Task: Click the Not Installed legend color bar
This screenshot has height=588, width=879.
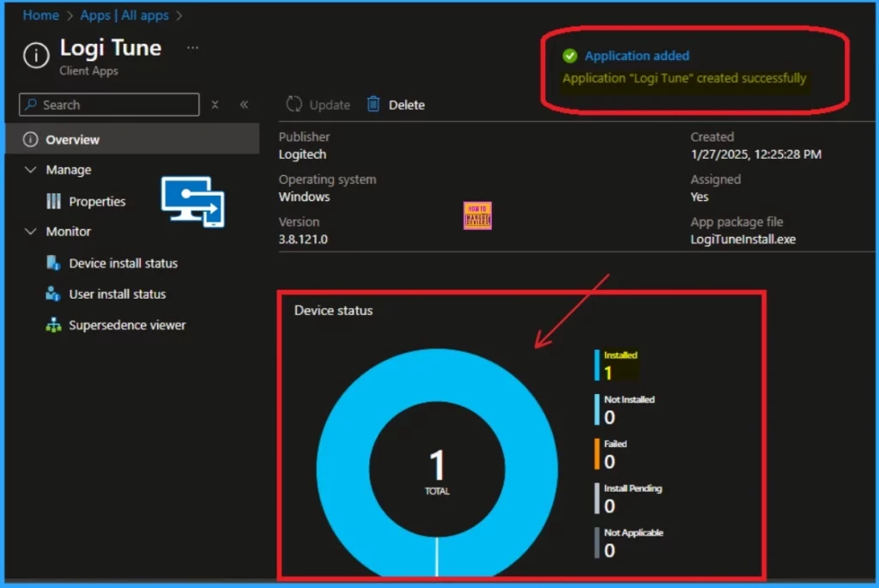Action: point(597,409)
